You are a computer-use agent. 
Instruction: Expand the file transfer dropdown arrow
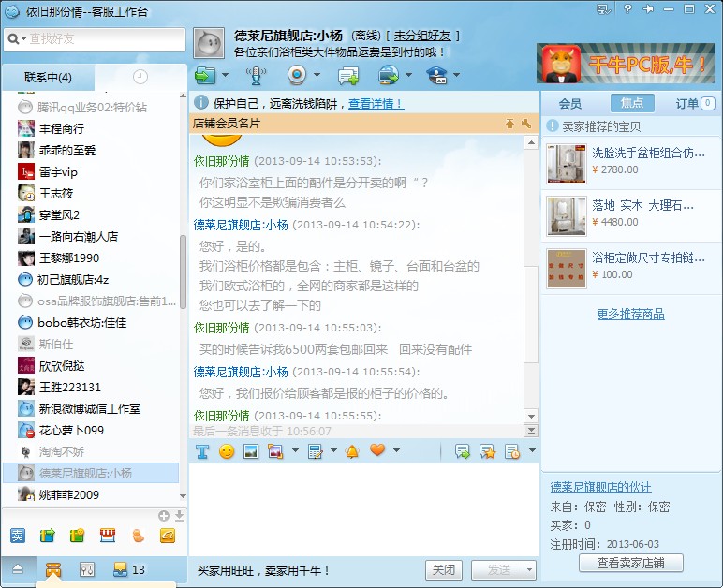pyautogui.click(x=225, y=75)
